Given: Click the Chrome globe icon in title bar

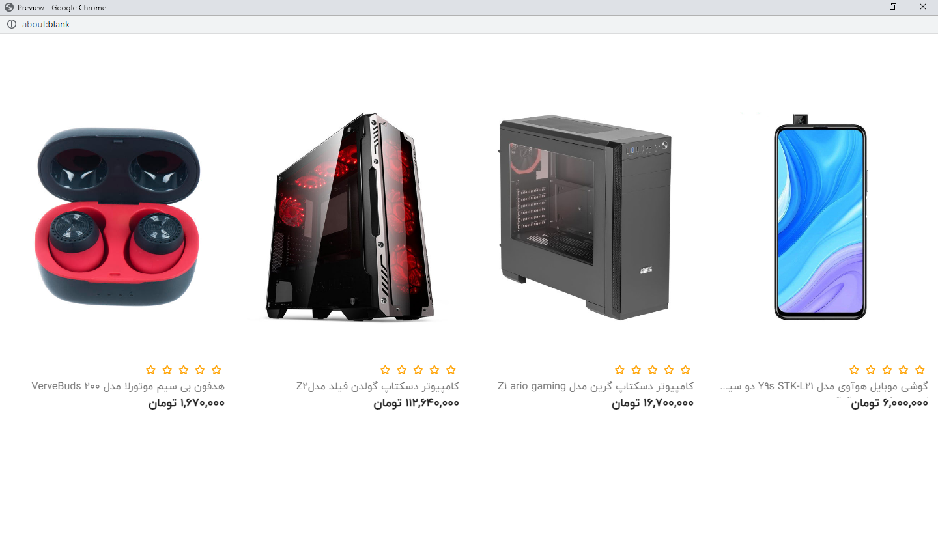Looking at the screenshot, I should (9, 7).
